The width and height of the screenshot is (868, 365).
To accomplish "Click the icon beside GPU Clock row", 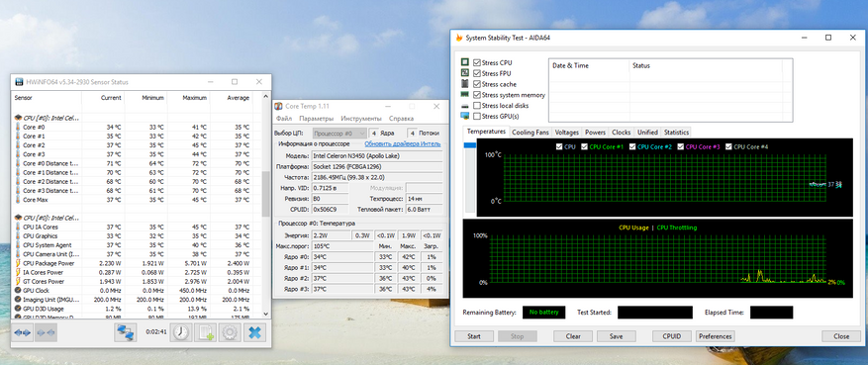I will point(17,291).
